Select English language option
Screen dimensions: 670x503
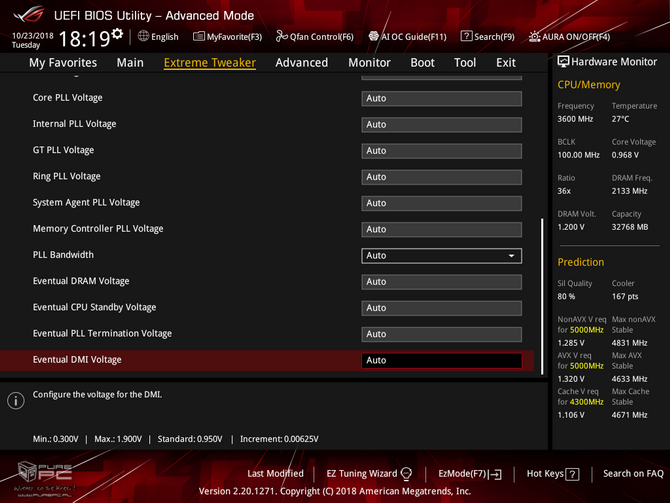165,37
